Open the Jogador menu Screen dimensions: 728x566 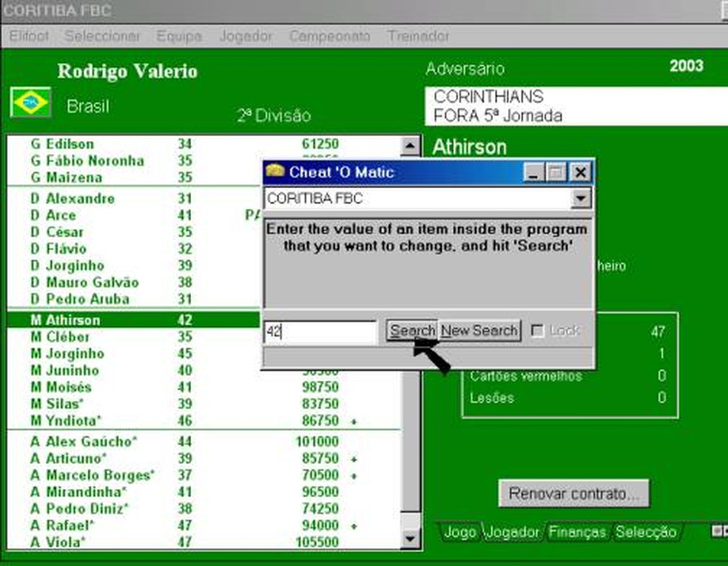point(246,36)
